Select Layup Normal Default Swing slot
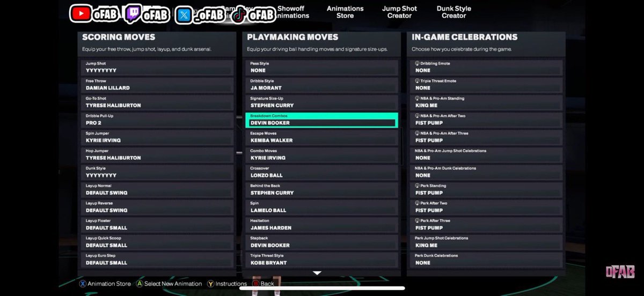The height and width of the screenshot is (296, 644). coord(158,189)
